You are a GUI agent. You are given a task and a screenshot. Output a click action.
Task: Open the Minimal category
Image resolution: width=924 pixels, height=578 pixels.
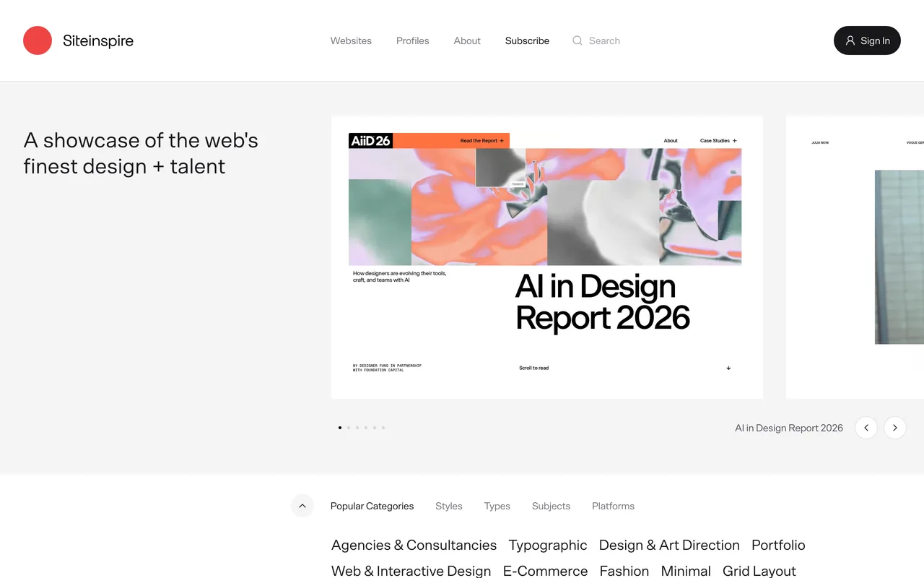[686, 571]
